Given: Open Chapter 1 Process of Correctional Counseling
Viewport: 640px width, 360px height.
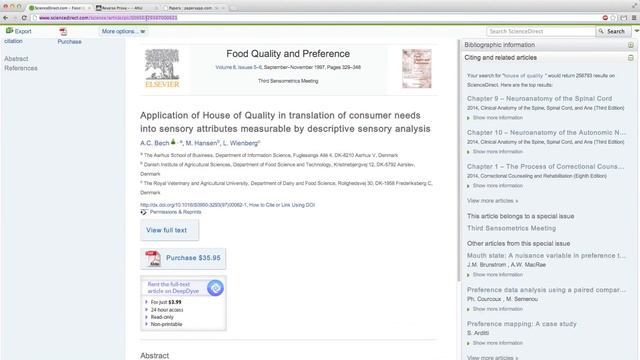Looking at the screenshot, I should 545,167.
